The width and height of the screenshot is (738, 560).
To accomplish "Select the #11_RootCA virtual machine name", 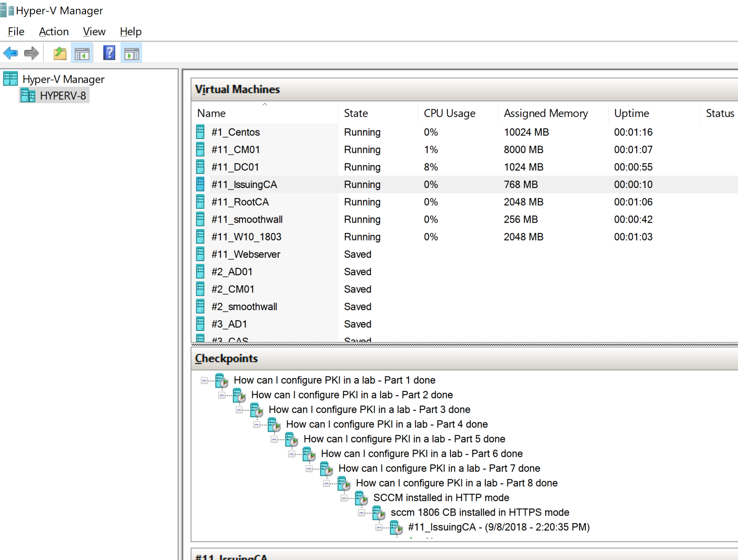I will click(x=240, y=202).
